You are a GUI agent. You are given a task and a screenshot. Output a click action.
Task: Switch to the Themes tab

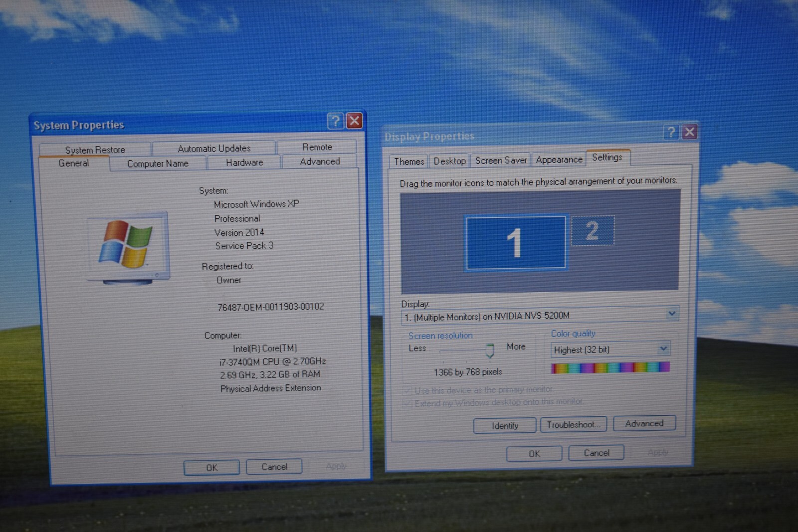click(409, 162)
